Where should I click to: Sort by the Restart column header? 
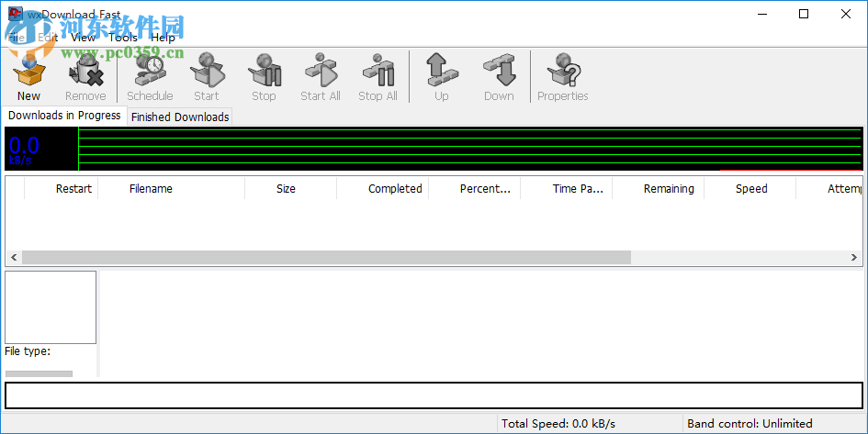[x=62, y=188]
